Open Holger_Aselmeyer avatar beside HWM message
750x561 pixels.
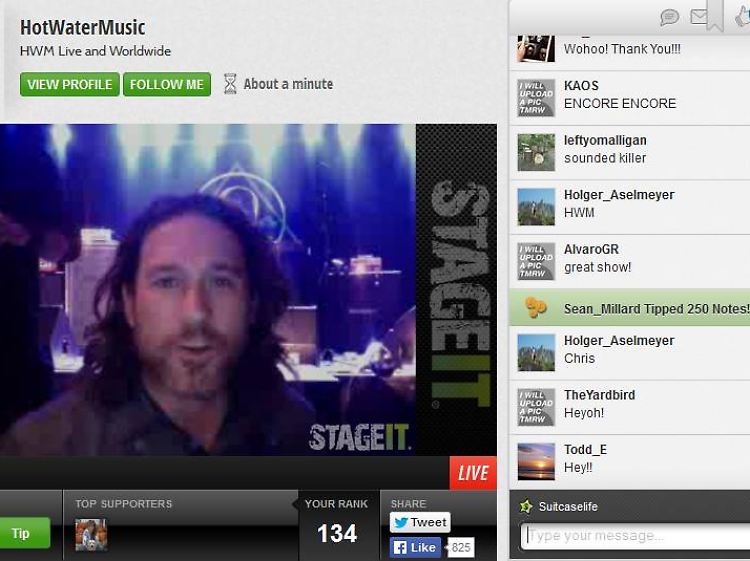click(x=536, y=207)
